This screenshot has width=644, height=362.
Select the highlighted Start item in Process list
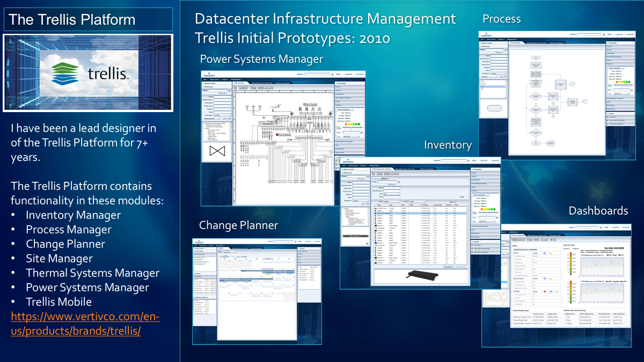tap(493, 86)
